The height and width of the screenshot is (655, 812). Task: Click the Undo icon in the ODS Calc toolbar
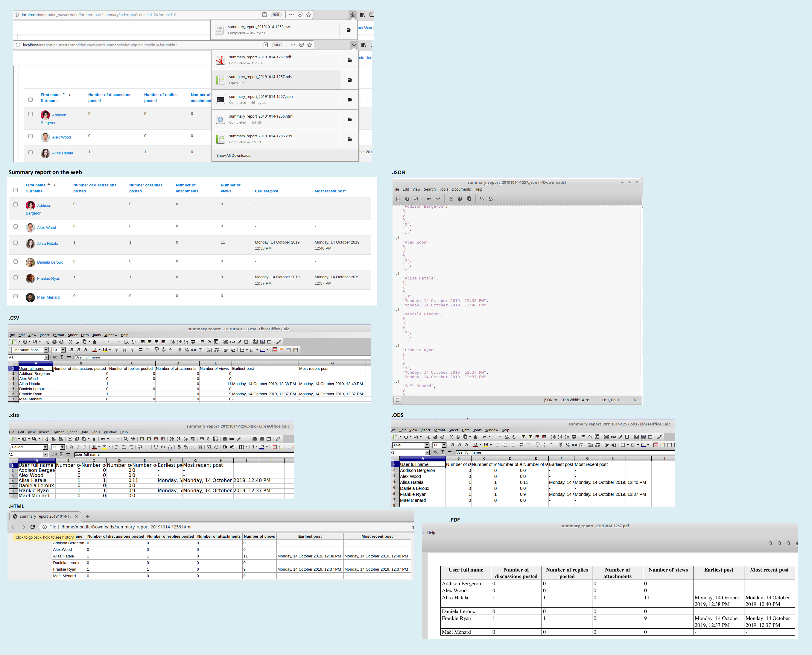coord(485,437)
